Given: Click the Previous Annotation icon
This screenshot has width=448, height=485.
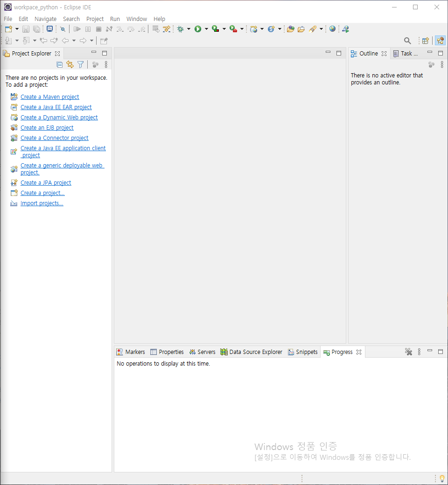Looking at the screenshot, I should point(26,41).
